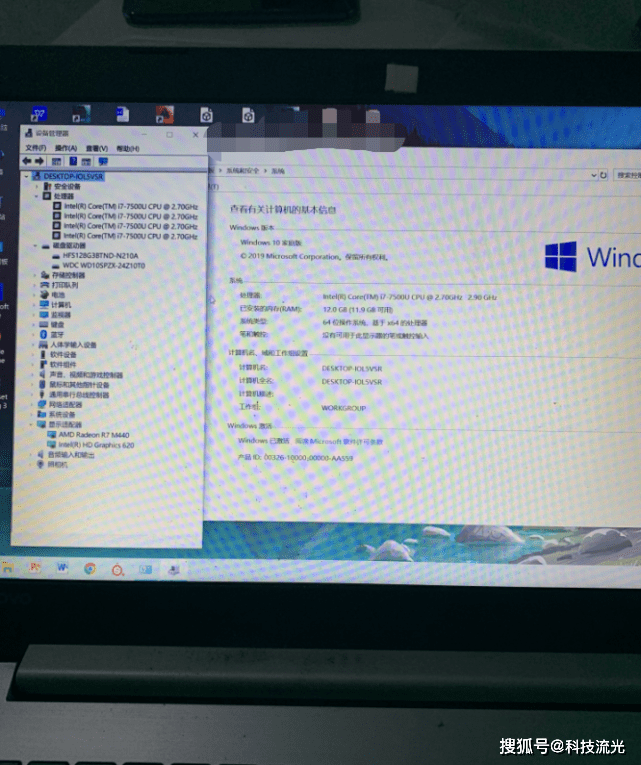
Task: Click the red circular app taskbar icon
Action: click(x=118, y=569)
